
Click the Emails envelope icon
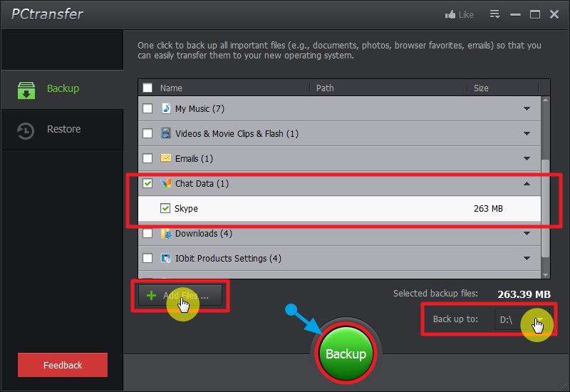point(166,158)
